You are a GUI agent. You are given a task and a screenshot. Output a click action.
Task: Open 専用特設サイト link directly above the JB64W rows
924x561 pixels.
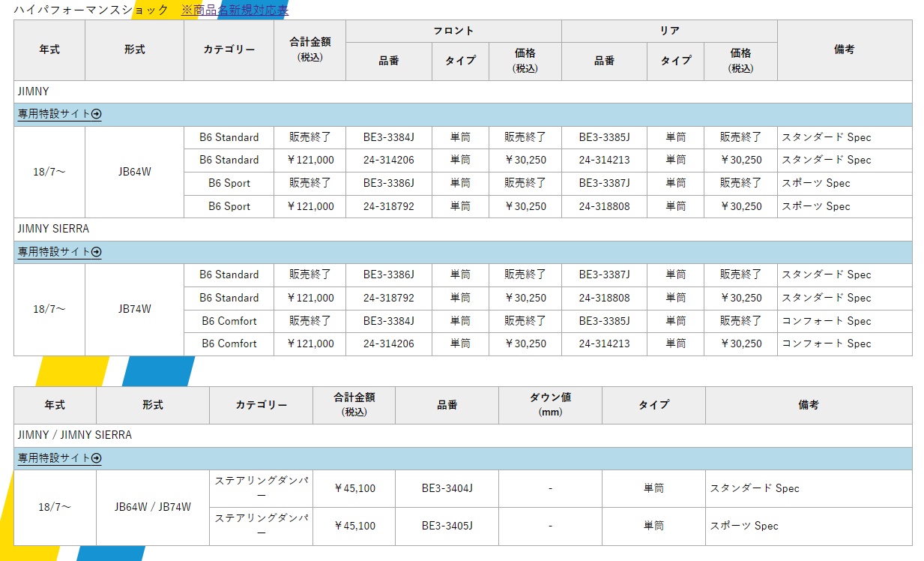[x=60, y=114]
